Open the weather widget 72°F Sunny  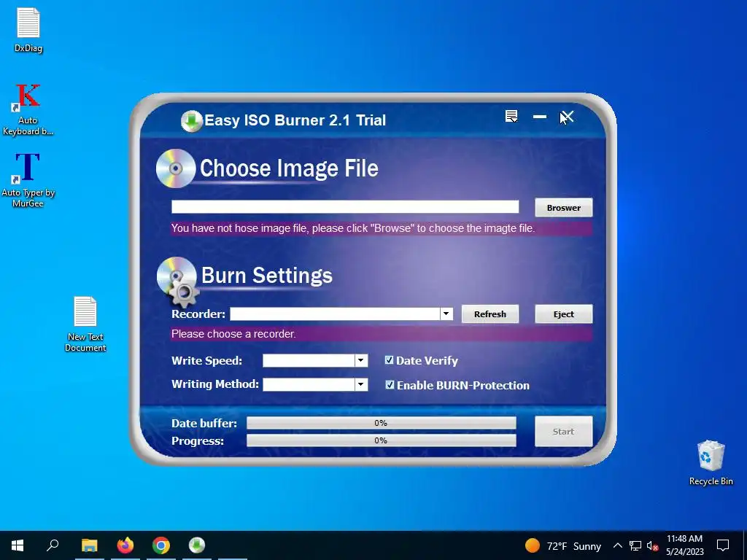coord(562,545)
